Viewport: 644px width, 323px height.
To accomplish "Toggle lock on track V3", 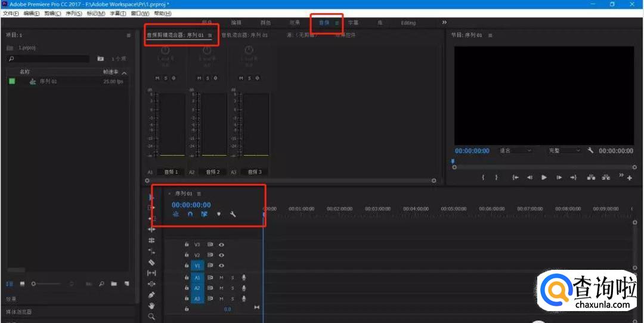I will [187, 244].
